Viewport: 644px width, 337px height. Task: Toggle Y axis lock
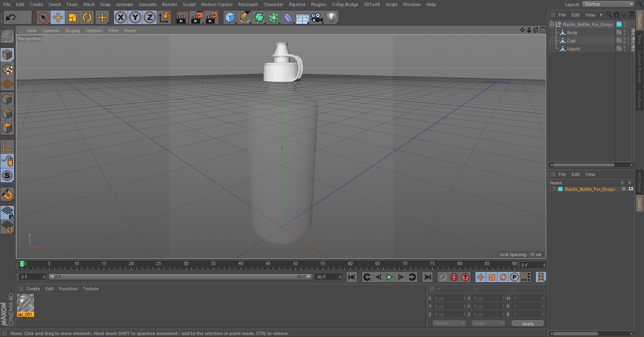point(135,17)
